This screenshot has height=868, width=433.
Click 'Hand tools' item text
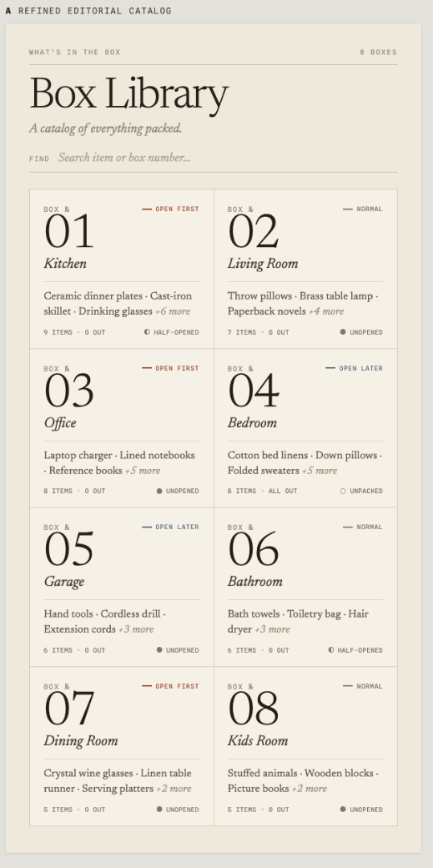coord(68,614)
